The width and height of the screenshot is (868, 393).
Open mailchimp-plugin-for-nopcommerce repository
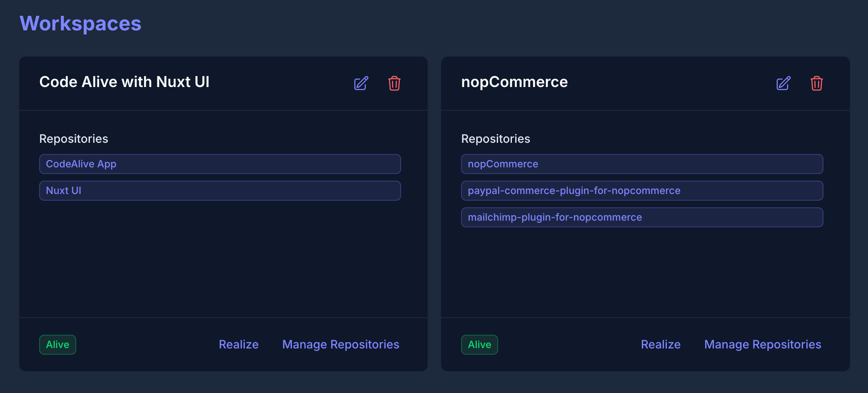tap(642, 217)
